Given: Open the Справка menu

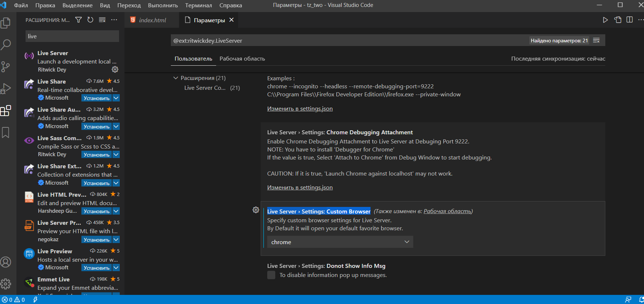Looking at the screenshot, I should pos(231,5).
